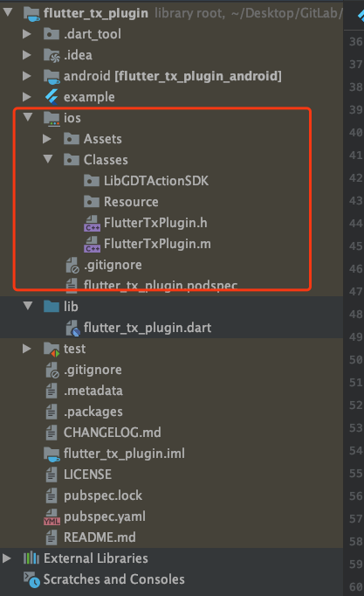The height and width of the screenshot is (596, 364).
Task: Expand the External Libraries node arrow
Action: coord(6,558)
